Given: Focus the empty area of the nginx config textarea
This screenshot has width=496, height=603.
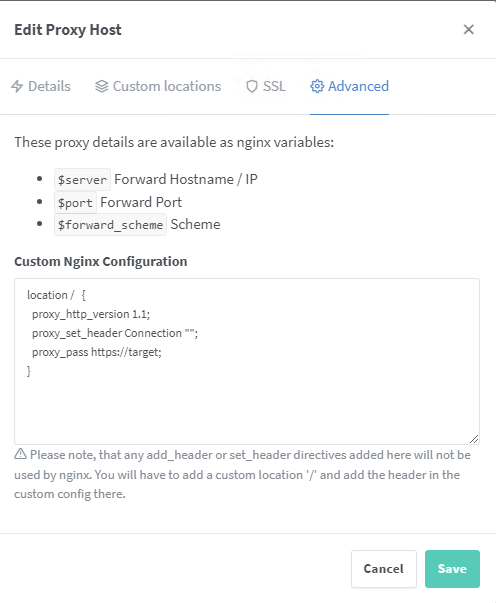Looking at the screenshot, I should pyautogui.click(x=247, y=408).
